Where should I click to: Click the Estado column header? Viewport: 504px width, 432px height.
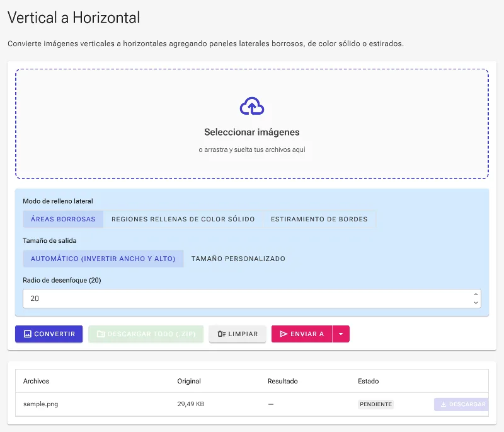[369, 381]
